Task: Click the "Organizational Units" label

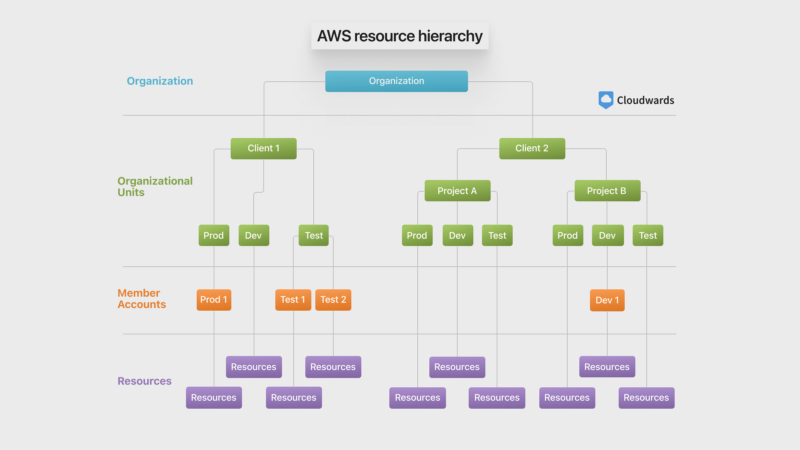Action: (155, 187)
